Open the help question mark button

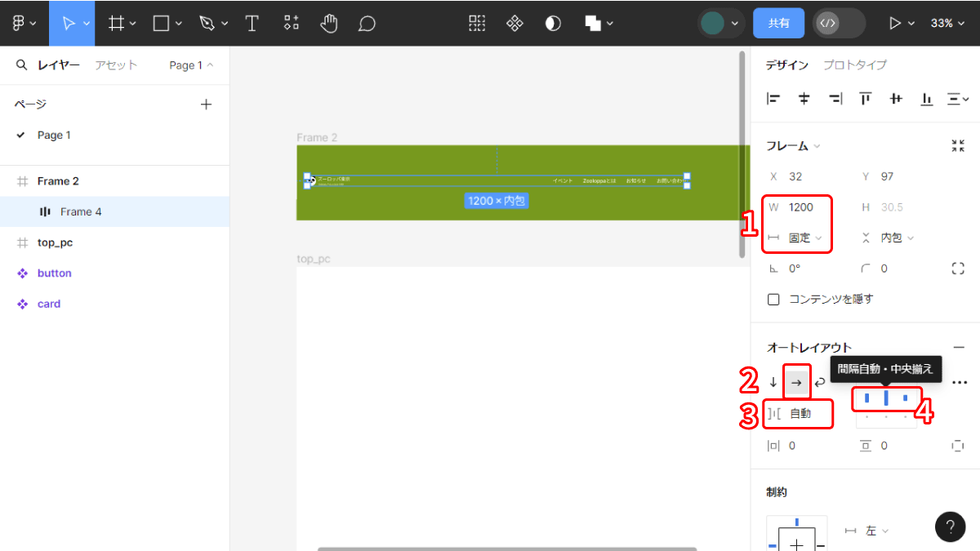click(x=950, y=527)
